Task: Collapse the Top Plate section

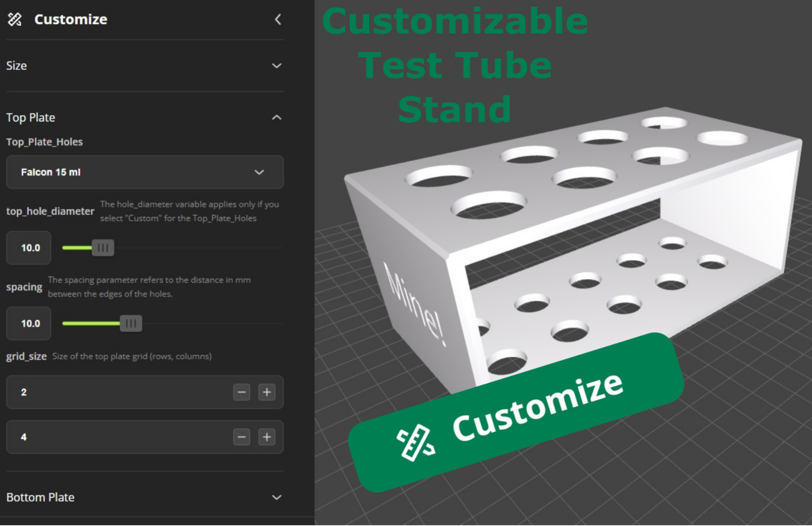Action: coord(145,117)
